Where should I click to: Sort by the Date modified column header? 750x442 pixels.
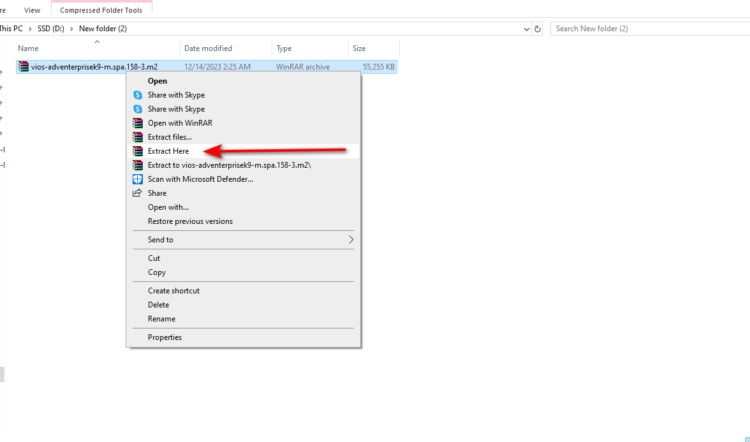(208, 48)
